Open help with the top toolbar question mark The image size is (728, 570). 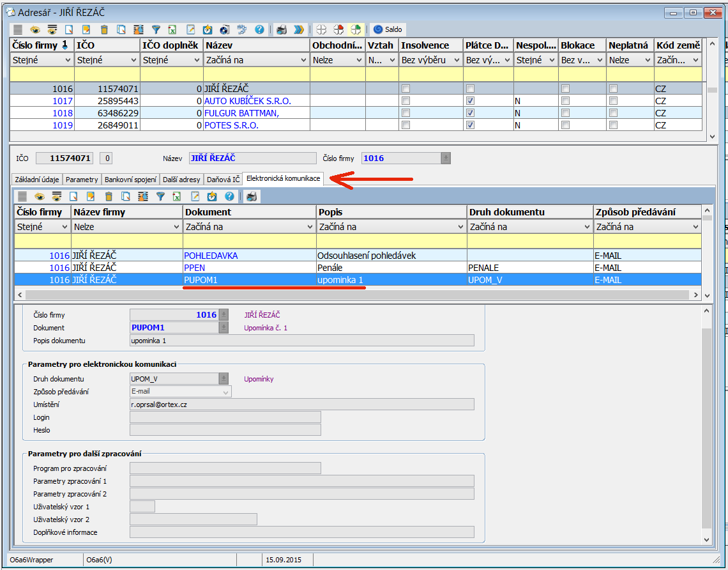pos(259,29)
